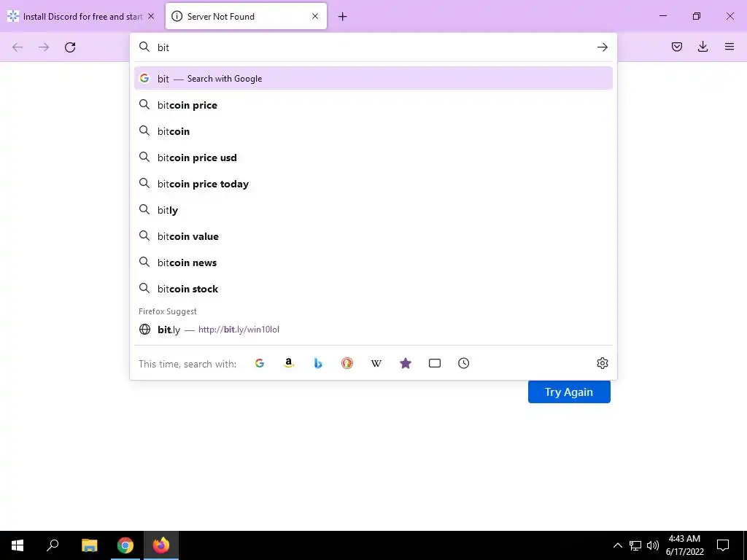Search open tabs icon
This screenshot has height=560, width=747.
point(435,363)
